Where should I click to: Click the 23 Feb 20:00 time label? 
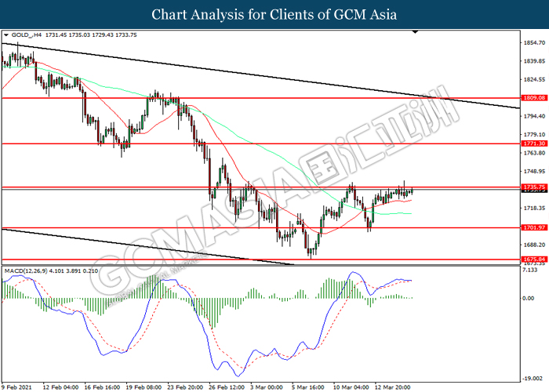(x=185, y=387)
